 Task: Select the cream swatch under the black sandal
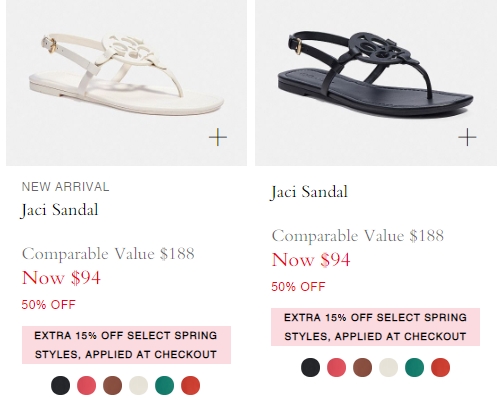coord(388,367)
